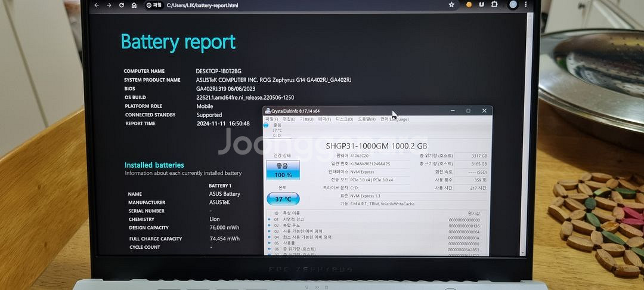644x290 pixels.
Task: Open the 파일(F) menu in CrystalDiskInfo
Action: click(271, 119)
